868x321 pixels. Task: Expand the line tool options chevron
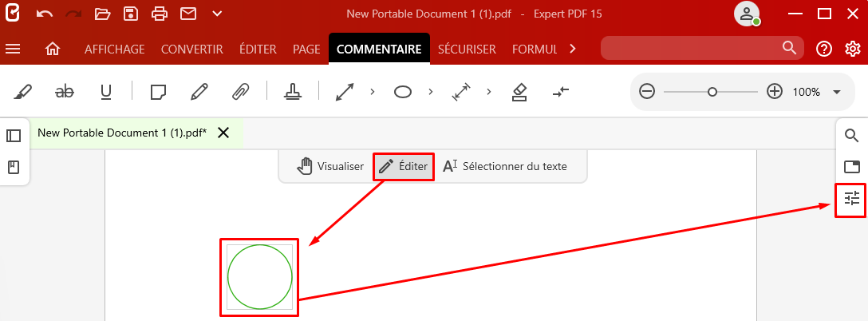[x=373, y=92]
